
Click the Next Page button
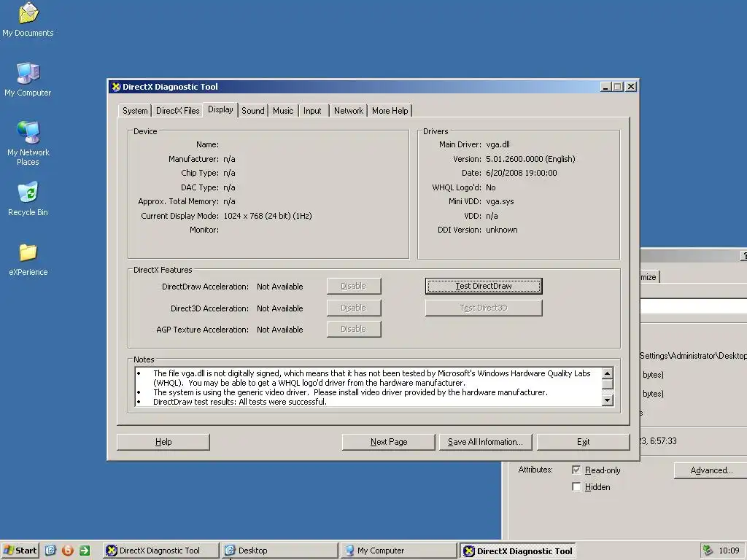point(389,442)
